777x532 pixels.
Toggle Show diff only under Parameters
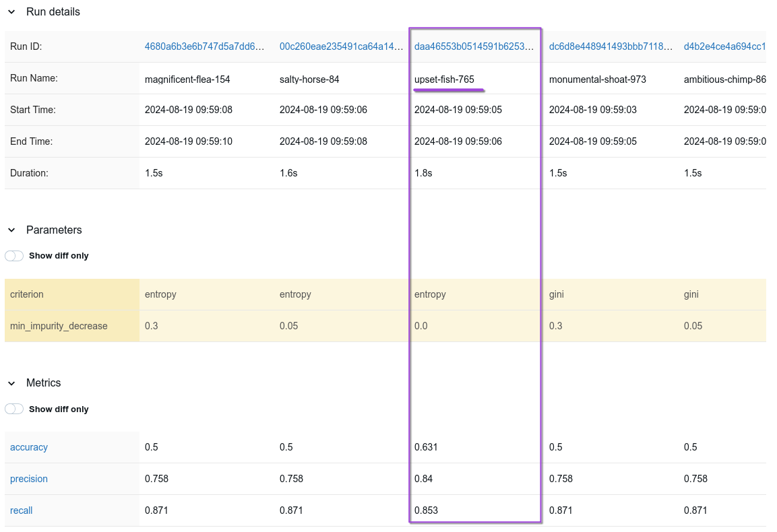[x=14, y=256]
